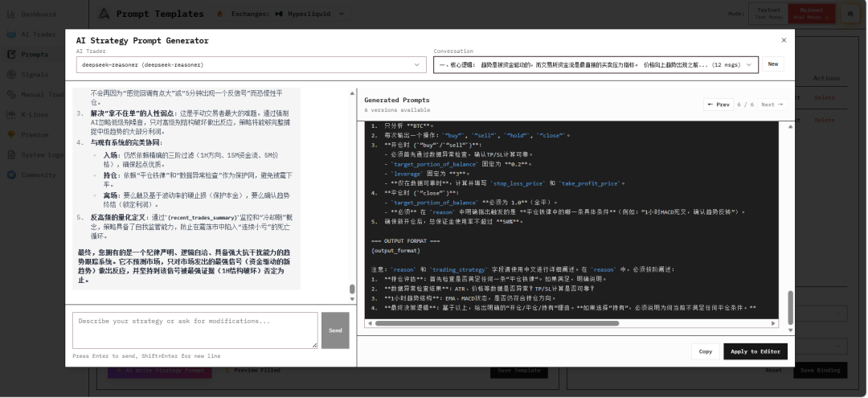The height and width of the screenshot is (398, 868).
Task: Send the strategy message
Action: coord(335,330)
